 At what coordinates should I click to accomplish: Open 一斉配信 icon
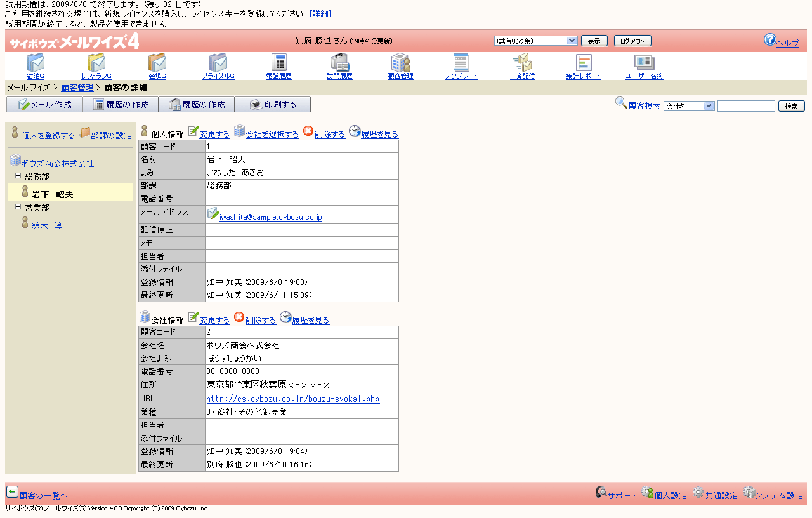[x=522, y=63]
